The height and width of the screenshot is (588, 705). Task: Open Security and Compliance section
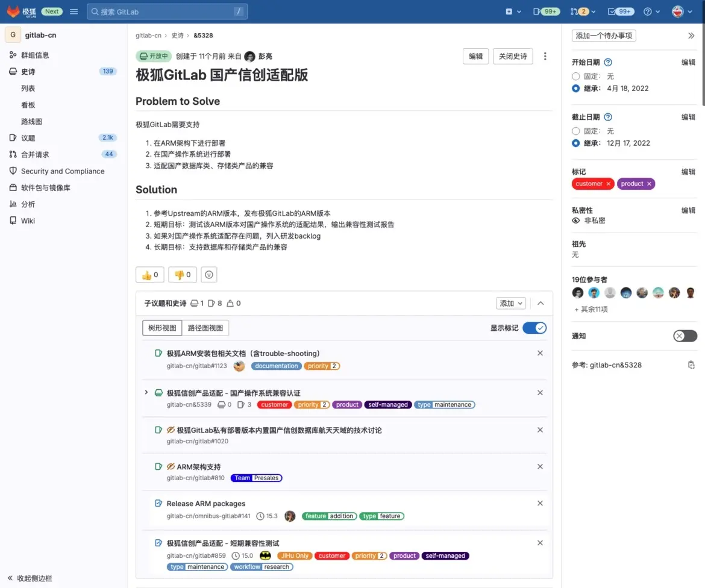click(63, 171)
